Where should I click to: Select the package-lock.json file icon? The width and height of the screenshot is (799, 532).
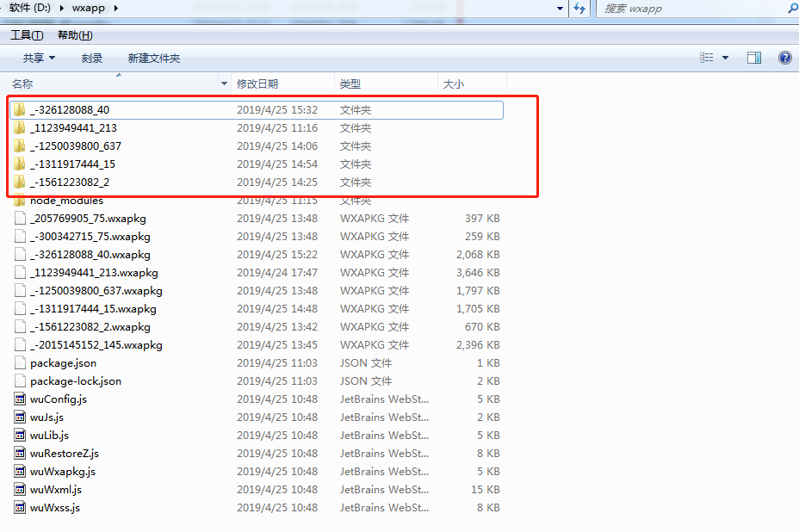point(20,381)
